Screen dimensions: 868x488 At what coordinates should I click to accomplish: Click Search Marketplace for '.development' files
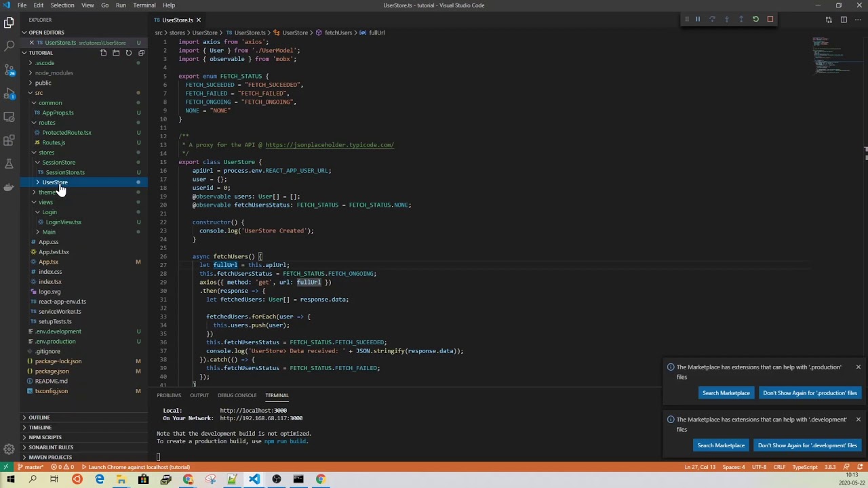(721, 445)
